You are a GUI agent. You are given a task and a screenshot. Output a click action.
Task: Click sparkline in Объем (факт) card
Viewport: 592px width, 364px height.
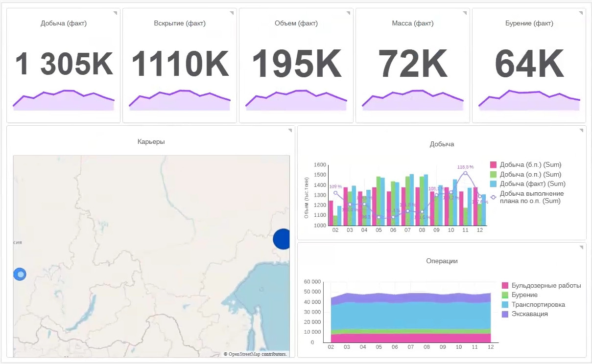(296, 100)
